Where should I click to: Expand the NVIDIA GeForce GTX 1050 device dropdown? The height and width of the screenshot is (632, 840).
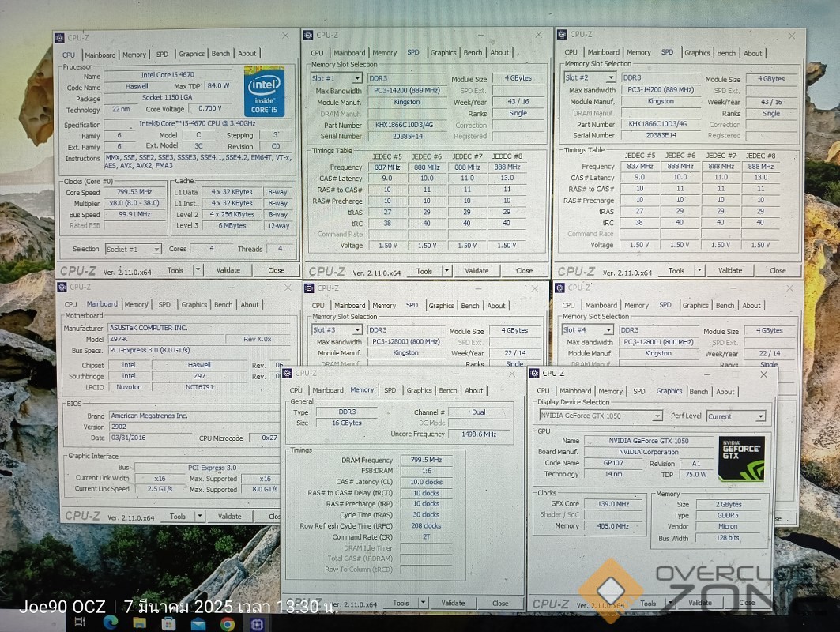click(657, 416)
